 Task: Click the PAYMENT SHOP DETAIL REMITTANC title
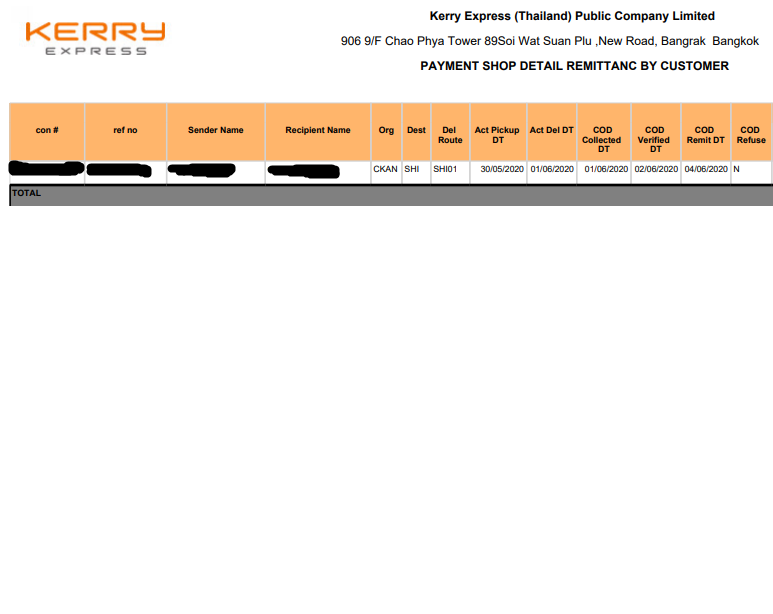click(x=574, y=66)
